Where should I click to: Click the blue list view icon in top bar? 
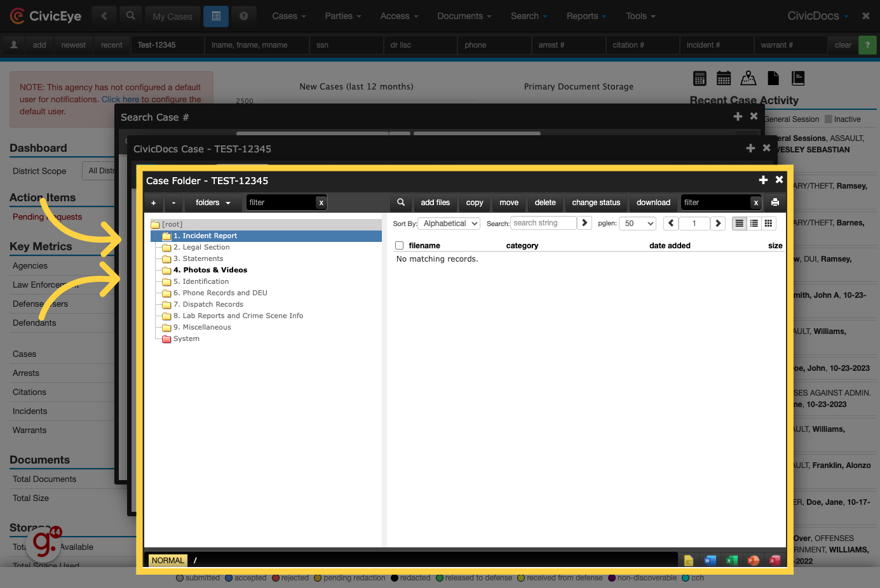point(216,16)
